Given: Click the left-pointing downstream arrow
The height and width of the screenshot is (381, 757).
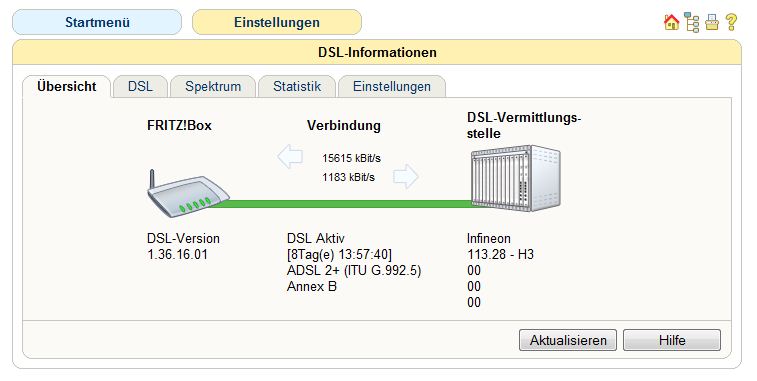Looking at the screenshot, I should pyautogui.click(x=290, y=156).
